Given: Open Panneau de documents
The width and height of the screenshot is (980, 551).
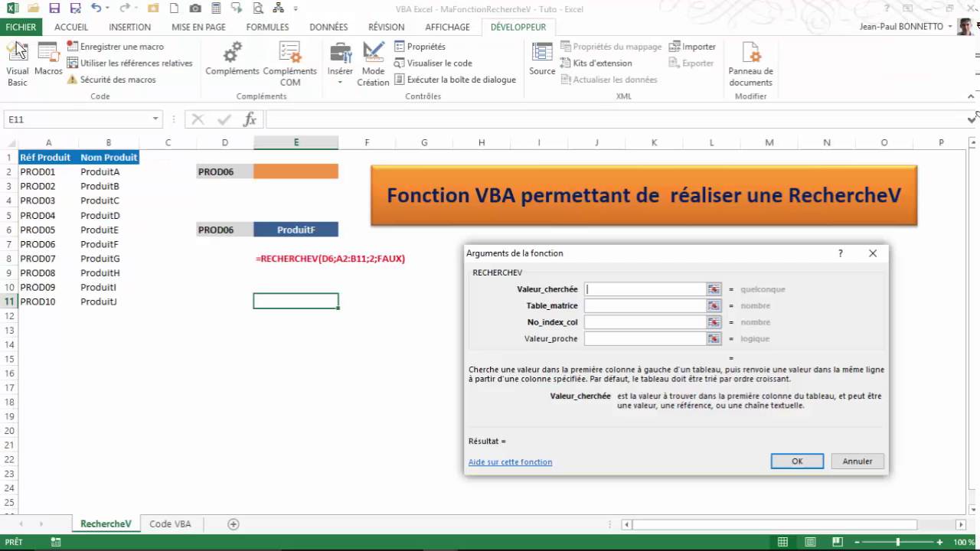Looking at the screenshot, I should pyautogui.click(x=750, y=64).
